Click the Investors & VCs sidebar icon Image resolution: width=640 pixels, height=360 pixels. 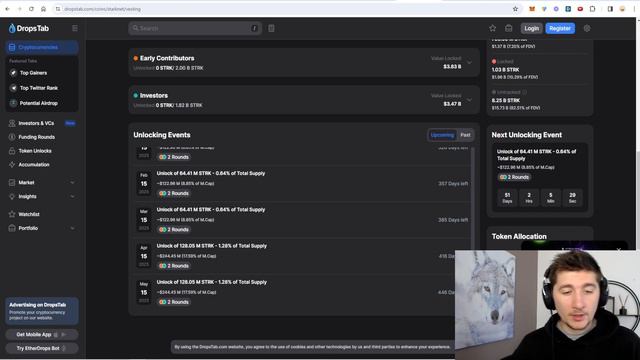(12, 123)
